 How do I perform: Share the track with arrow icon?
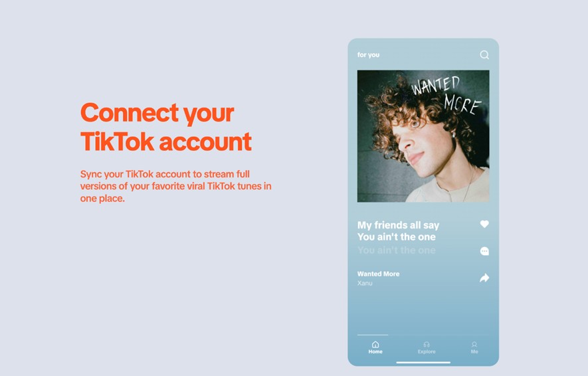(484, 278)
